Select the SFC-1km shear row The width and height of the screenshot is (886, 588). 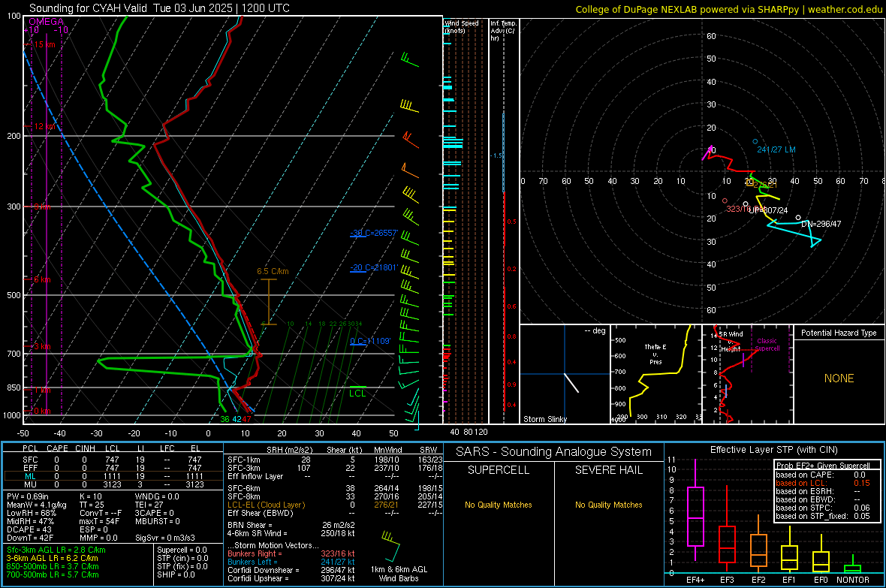click(x=335, y=460)
